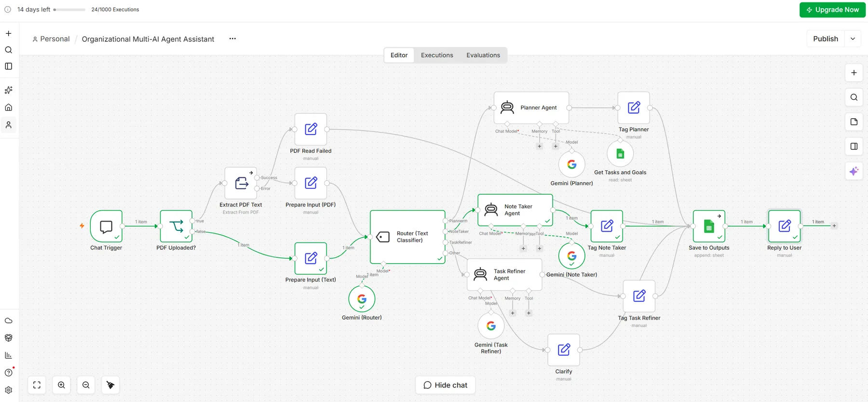Toggle the left sidebar panel icon
The width and height of the screenshot is (868, 402).
click(8, 66)
